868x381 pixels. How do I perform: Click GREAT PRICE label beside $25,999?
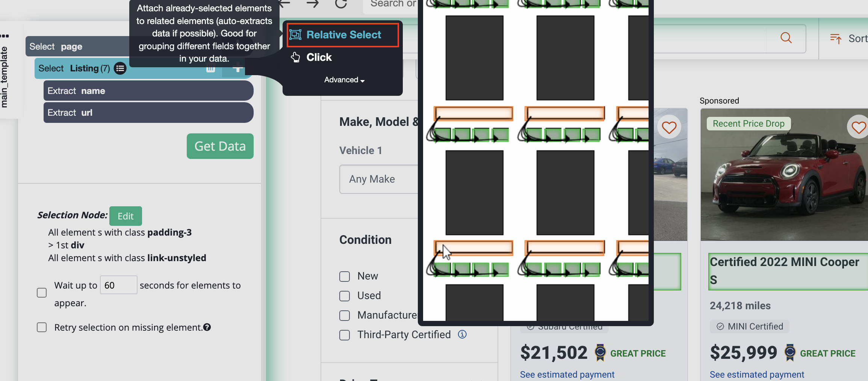point(827,354)
